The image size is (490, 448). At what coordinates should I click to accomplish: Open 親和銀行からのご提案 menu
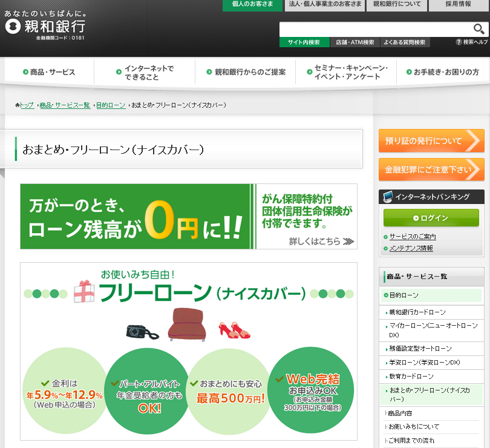(246, 72)
